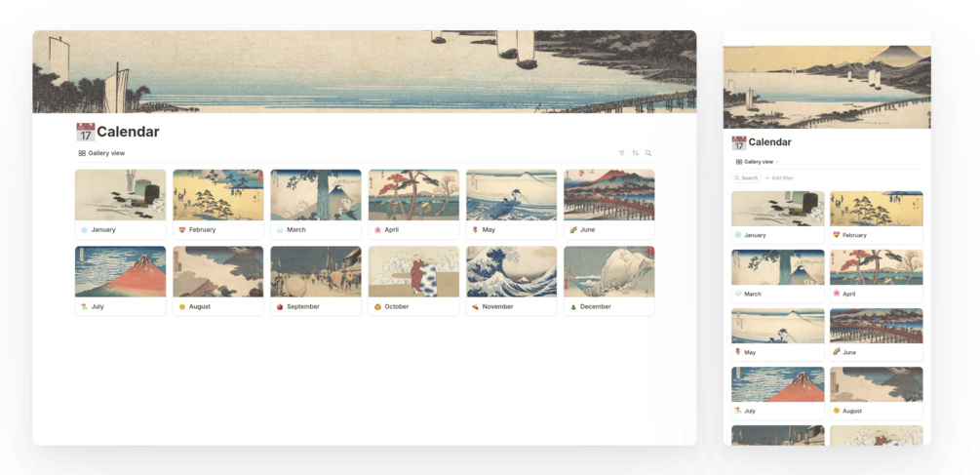This screenshot has width=980, height=475.
Task: Open the February card thumbnail in desktop gallery
Action: [218, 195]
